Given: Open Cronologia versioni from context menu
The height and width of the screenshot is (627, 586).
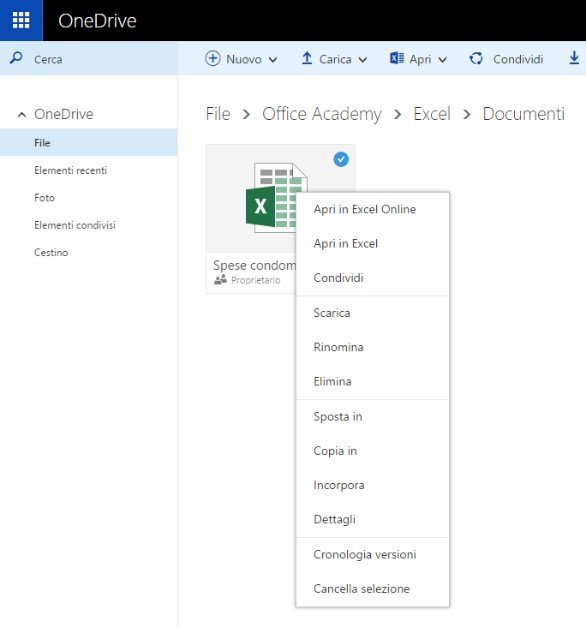Looking at the screenshot, I should [372, 555].
